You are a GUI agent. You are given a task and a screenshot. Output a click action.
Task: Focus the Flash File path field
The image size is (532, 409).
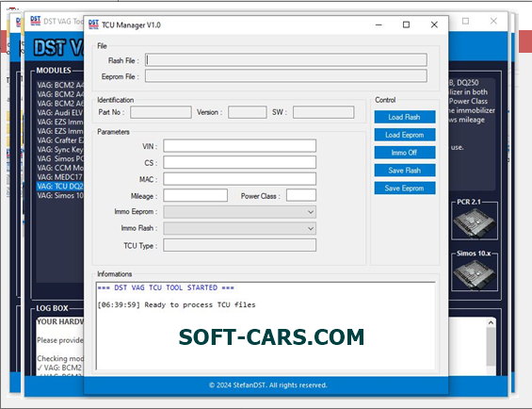click(286, 60)
